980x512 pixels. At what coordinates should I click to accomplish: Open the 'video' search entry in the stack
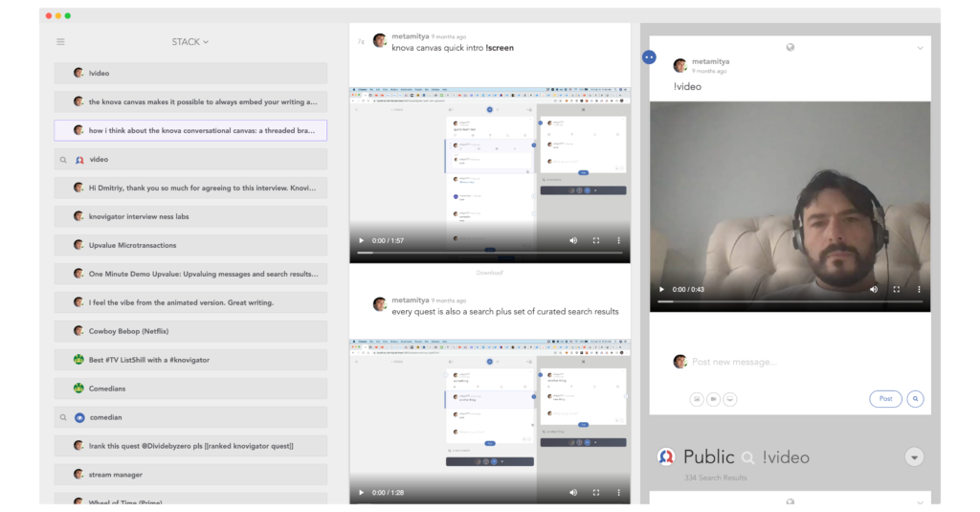190,160
